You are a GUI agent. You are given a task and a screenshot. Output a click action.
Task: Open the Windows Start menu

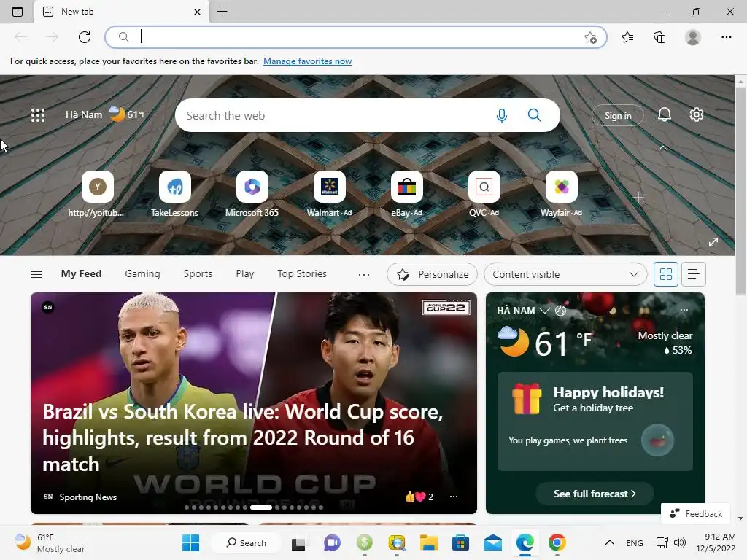pyautogui.click(x=190, y=542)
